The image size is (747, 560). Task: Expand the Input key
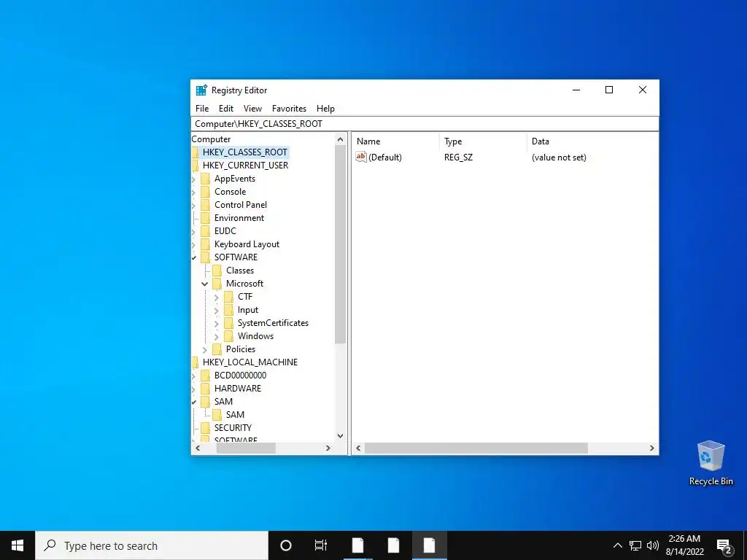(216, 311)
